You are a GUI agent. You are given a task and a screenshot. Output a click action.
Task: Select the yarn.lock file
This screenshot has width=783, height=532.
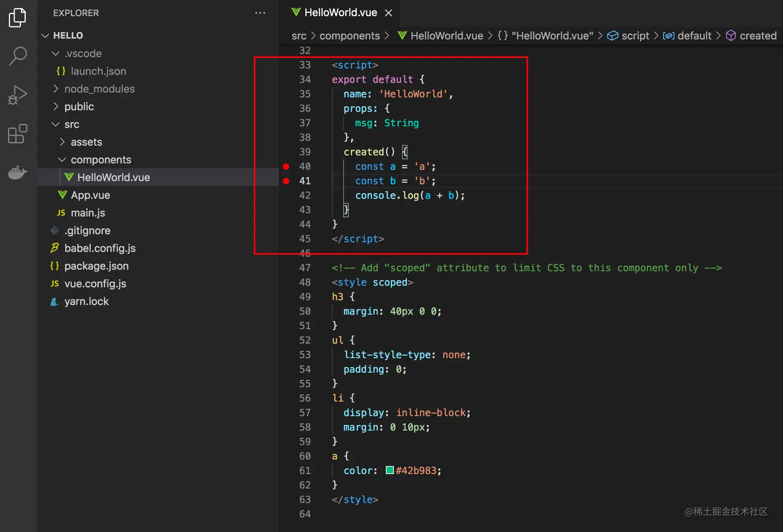(86, 301)
